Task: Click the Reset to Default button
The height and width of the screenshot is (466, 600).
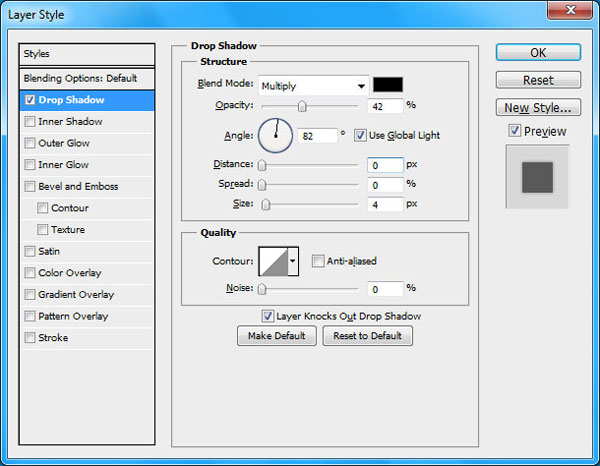Action: (367, 336)
